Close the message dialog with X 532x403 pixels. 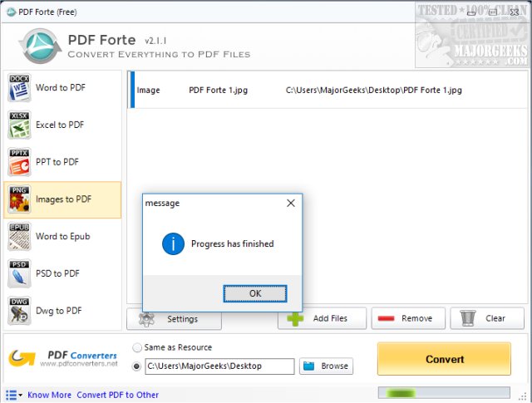(x=291, y=204)
